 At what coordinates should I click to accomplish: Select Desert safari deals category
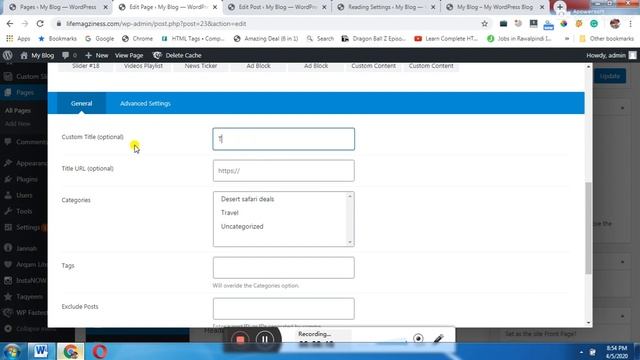(x=247, y=199)
